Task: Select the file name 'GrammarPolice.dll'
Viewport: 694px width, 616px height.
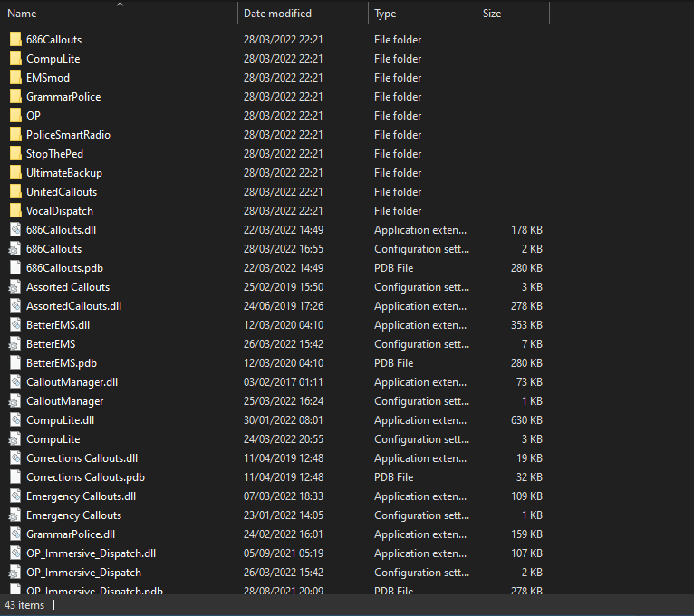Action: [71, 534]
